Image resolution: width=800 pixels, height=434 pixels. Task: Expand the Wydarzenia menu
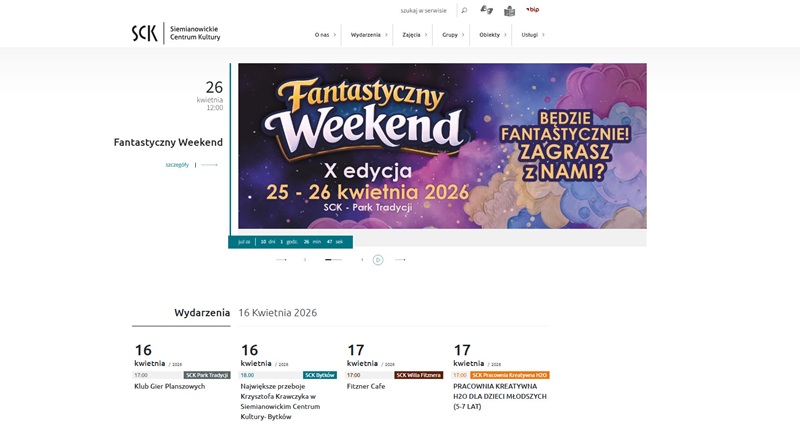(x=369, y=35)
